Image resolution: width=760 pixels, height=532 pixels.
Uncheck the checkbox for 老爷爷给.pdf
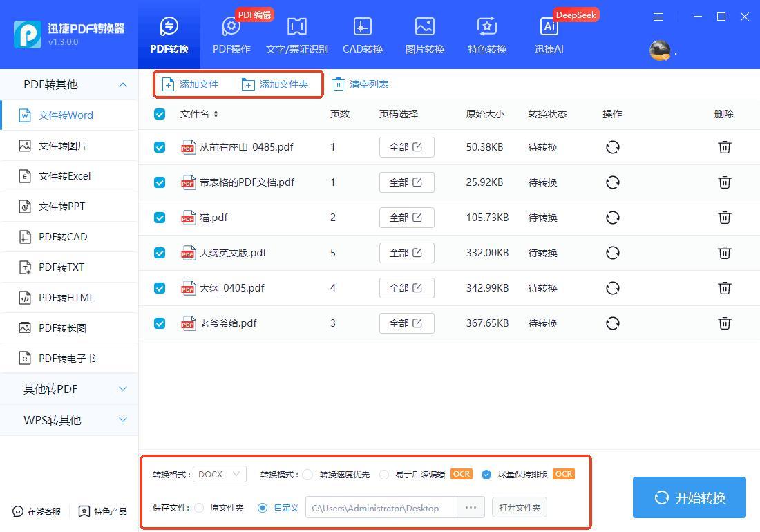pyautogui.click(x=160, y=323)
